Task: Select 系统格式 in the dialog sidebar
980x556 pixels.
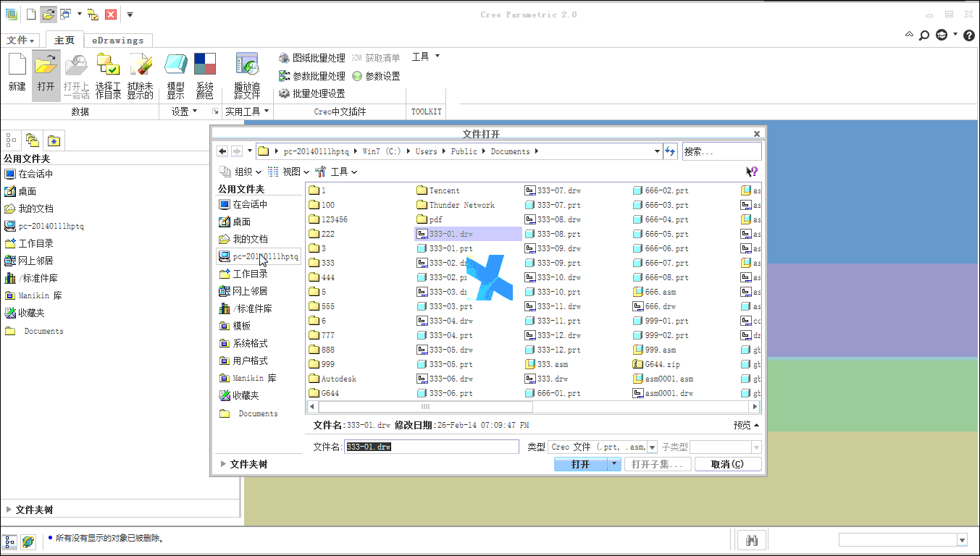Action: point(244,343)
